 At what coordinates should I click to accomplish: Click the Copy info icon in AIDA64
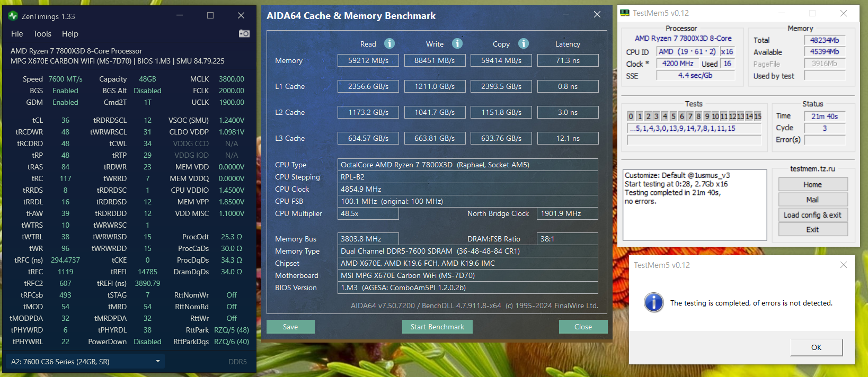(x=524, y=43)
